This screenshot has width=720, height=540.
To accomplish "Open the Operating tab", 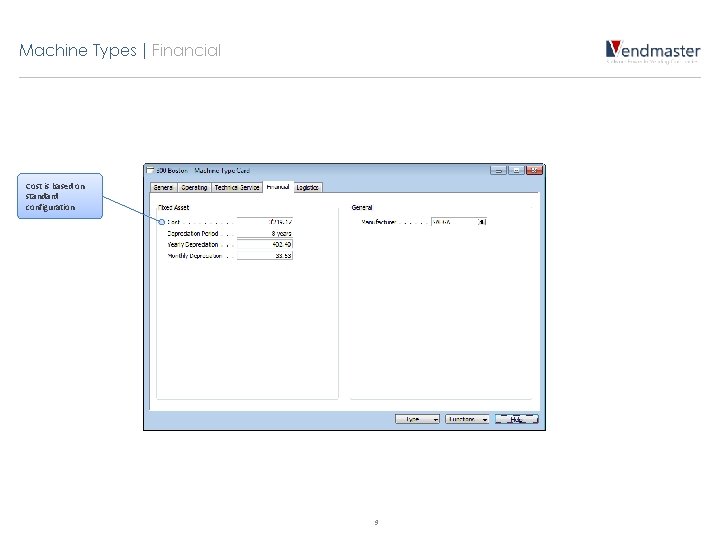I will [194, 187].
